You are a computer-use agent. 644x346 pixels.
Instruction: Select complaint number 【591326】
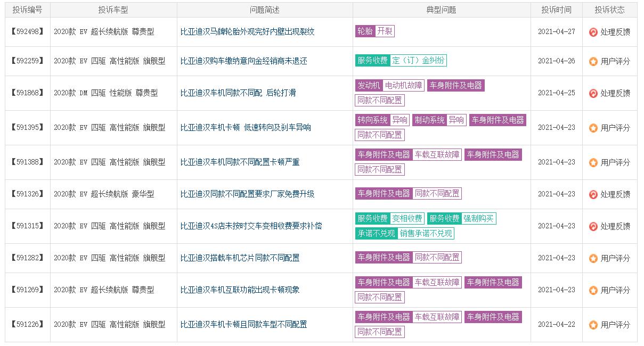[28, 194]
